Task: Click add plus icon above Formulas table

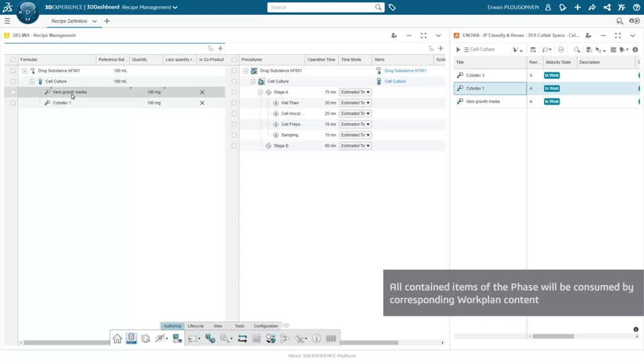Action: point(221,48)
